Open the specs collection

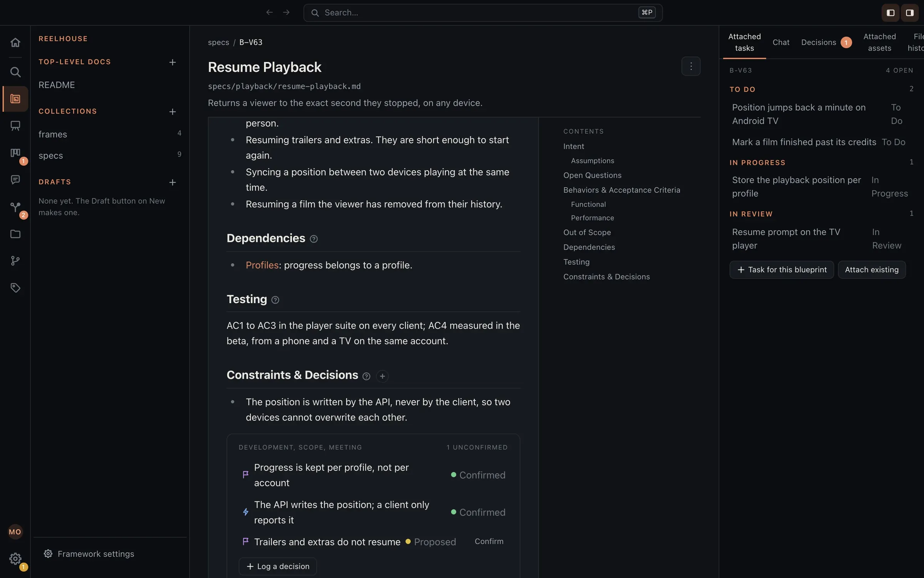110,156
